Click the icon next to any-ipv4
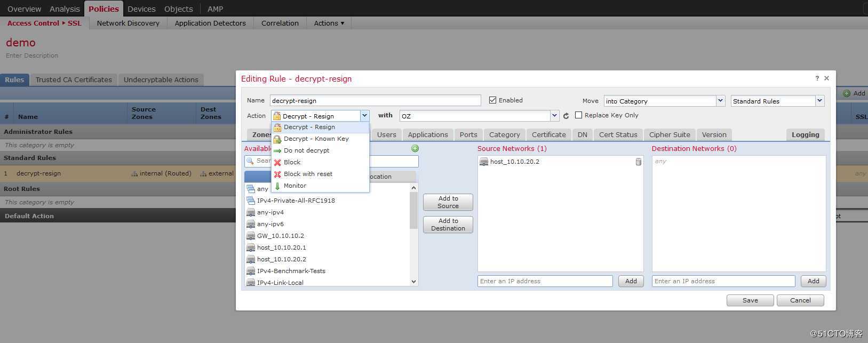Viewport: 868px width, 343px height. (251, 212)
